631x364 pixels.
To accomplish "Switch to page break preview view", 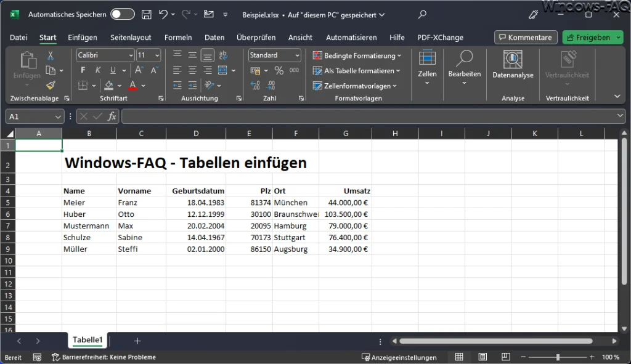I will (x=506, y=357).
